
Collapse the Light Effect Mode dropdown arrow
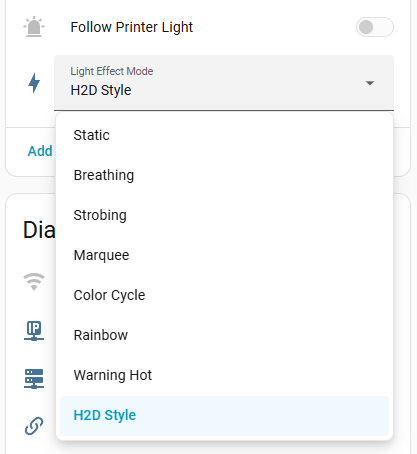(x=370, y=83)
